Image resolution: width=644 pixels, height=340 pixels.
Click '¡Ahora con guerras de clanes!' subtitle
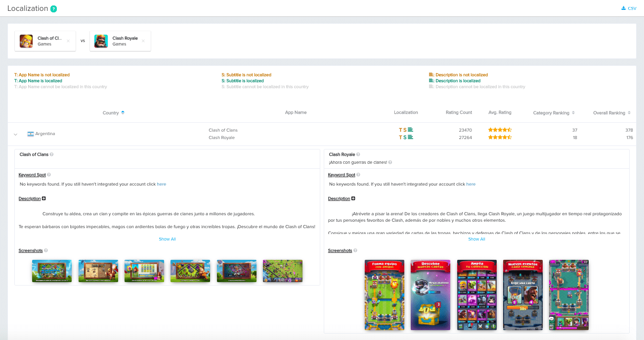358,162
